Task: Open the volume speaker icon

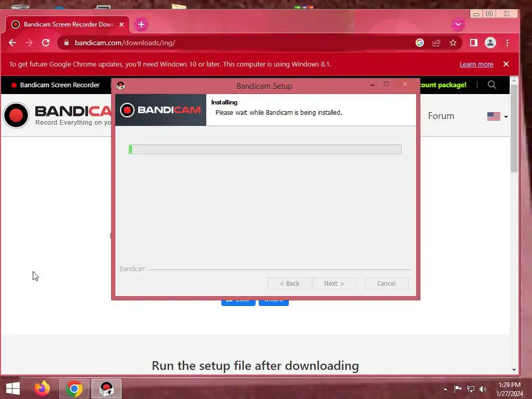Action: (x=483, y=389)
